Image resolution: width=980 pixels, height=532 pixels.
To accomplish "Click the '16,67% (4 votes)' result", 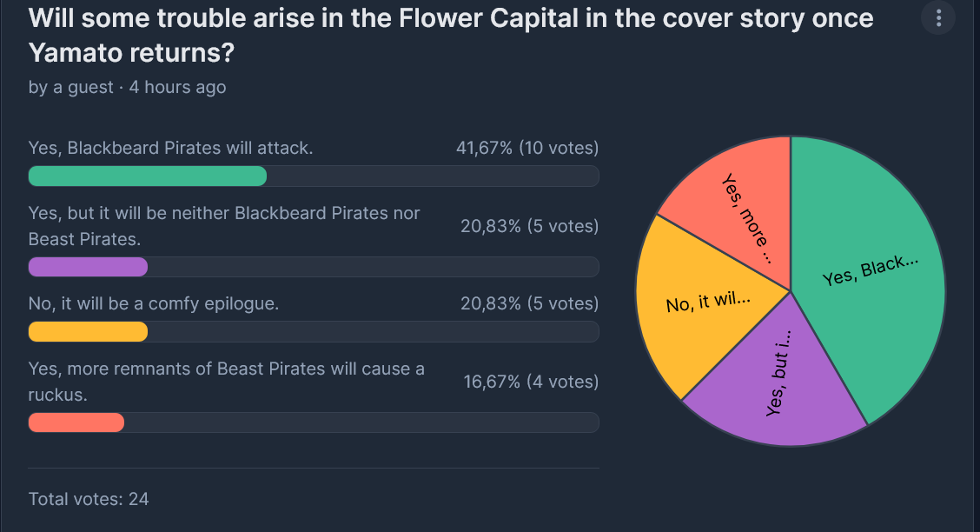I will 531,382.
